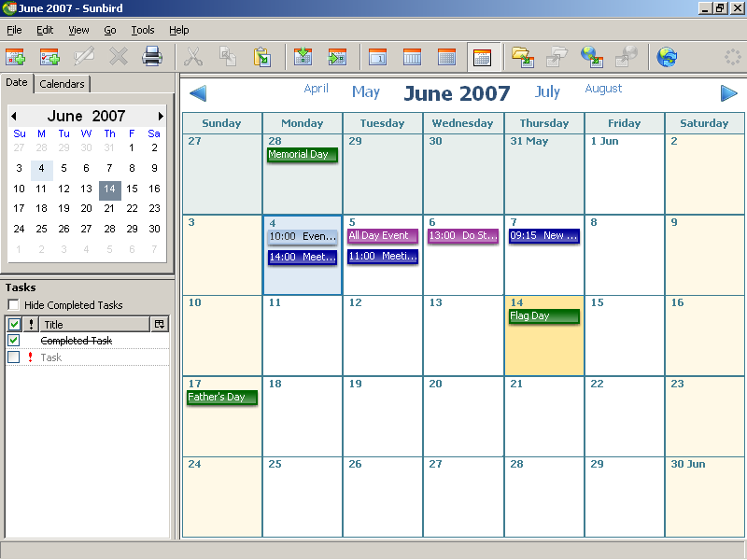Click the Import calendar folder icon
The width and height of the screenshot is (747, 560).
pyautogui.click(x=522, y=57)
